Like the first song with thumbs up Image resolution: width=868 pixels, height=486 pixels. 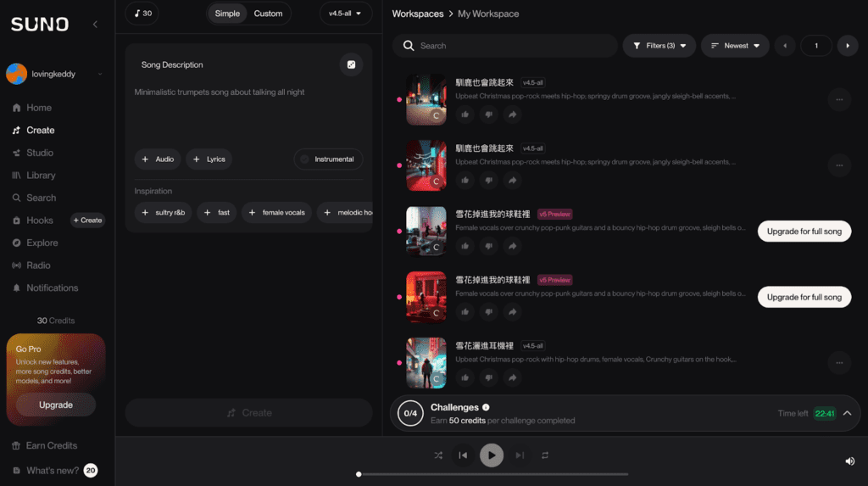(x=465, y=115)
